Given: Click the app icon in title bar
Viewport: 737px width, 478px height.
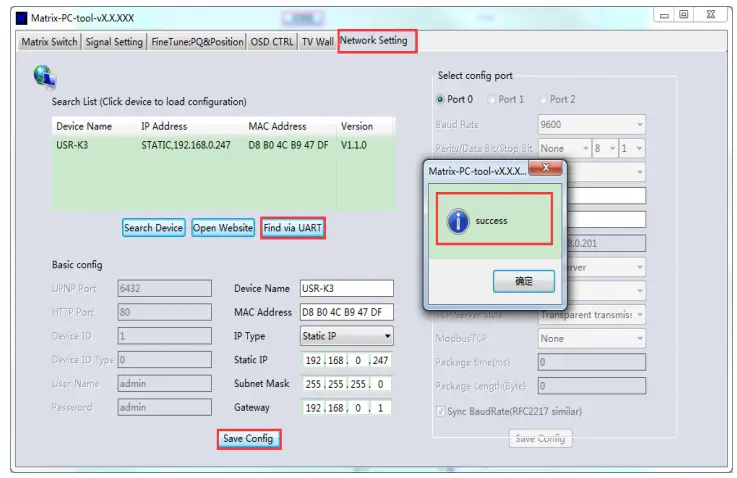Looking at the screenshot, I should (x=22, y=18).
